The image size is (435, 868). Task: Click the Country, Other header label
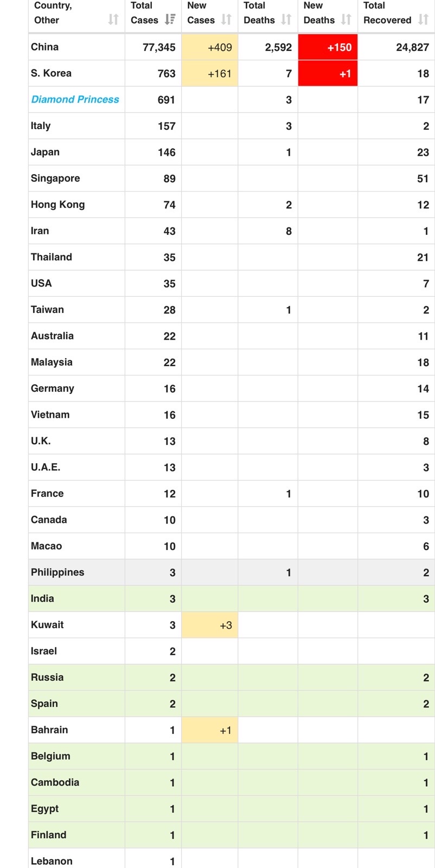(x=53, y=13)
